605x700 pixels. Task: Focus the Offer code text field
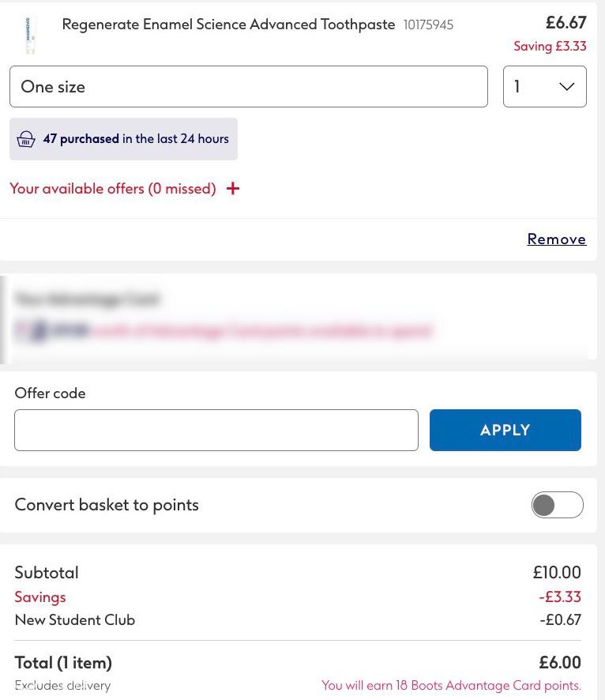(216, 430)
